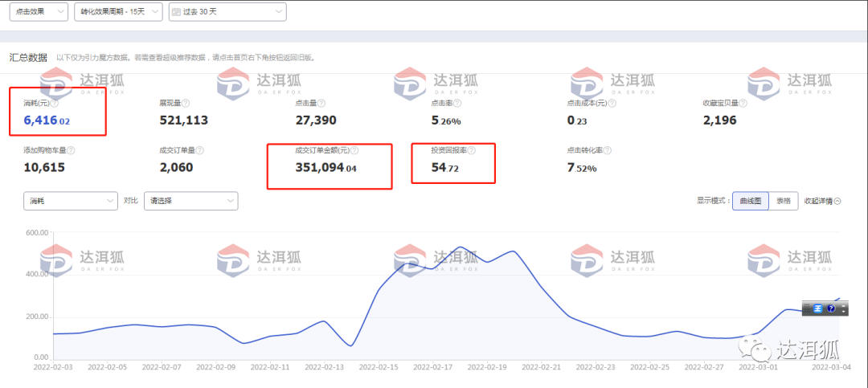Collapse details with 收起详情
This screenshot has width=868, height=388.
[x=823, y=201]
